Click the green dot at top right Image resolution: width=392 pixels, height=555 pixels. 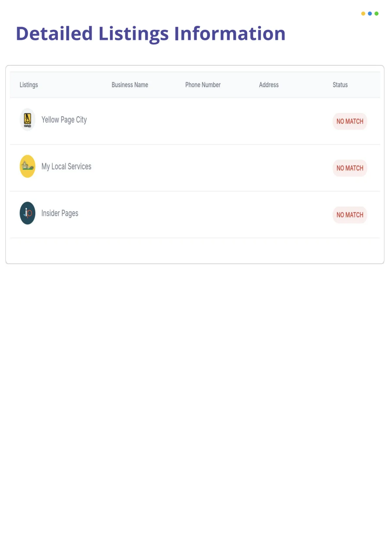point(376,13)
